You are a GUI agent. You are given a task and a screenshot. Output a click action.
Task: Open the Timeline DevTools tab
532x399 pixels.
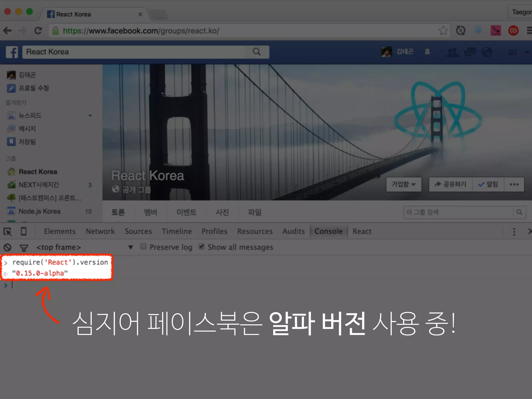[x=177, y=231]
